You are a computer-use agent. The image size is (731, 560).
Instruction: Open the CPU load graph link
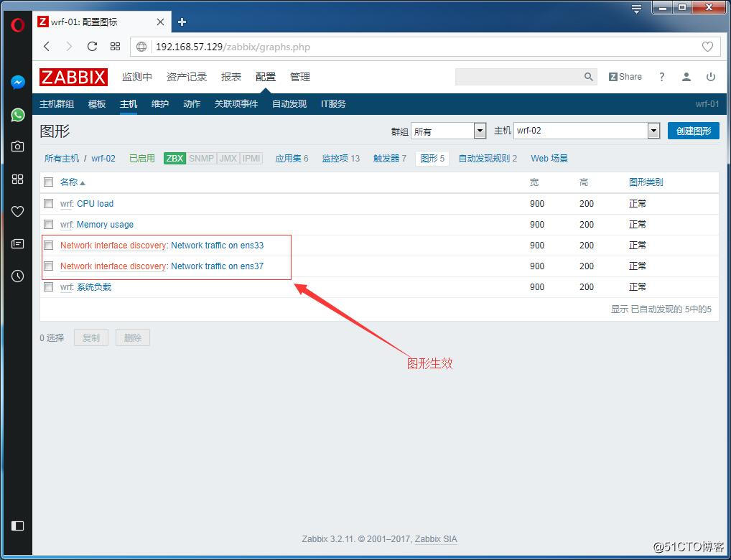click(x=95, y=204)
